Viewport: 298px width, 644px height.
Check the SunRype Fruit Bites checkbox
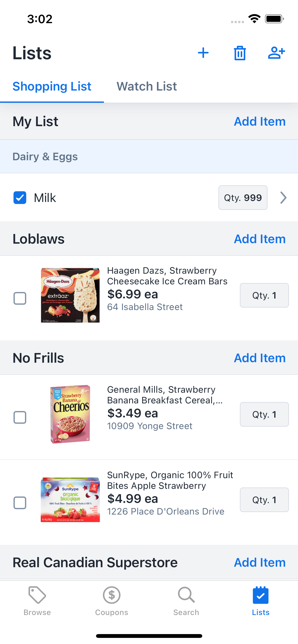(20, 503)
